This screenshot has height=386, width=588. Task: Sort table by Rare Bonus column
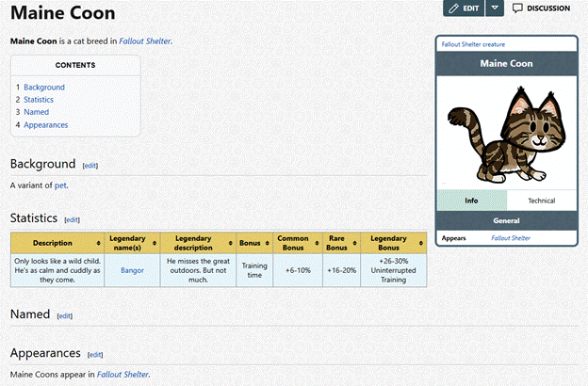tap(341, 243)
